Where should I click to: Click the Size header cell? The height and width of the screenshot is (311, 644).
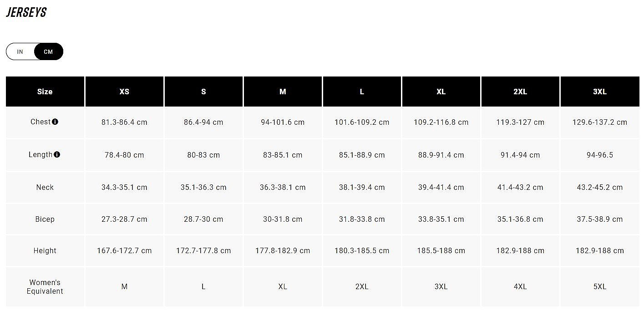45,92
